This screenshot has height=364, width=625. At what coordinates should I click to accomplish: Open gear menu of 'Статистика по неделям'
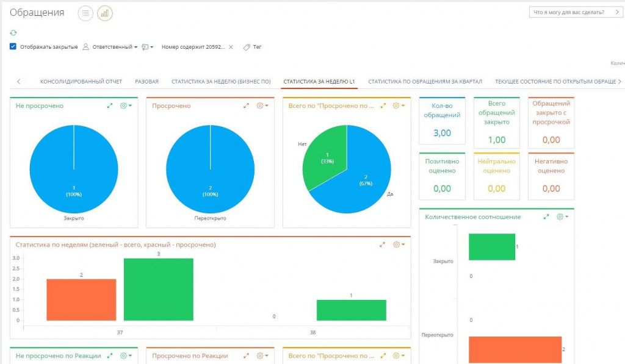[399, 244]
